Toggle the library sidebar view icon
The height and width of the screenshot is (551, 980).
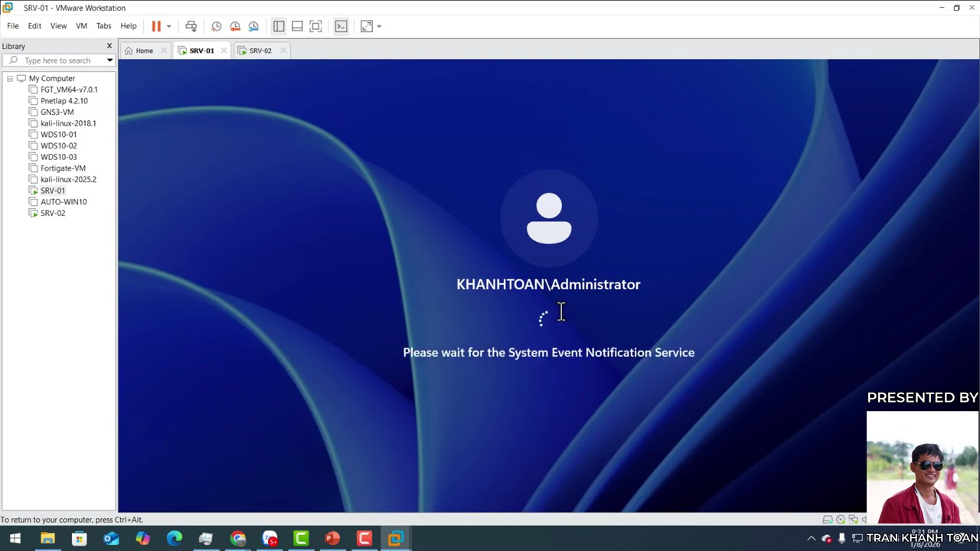279,26
